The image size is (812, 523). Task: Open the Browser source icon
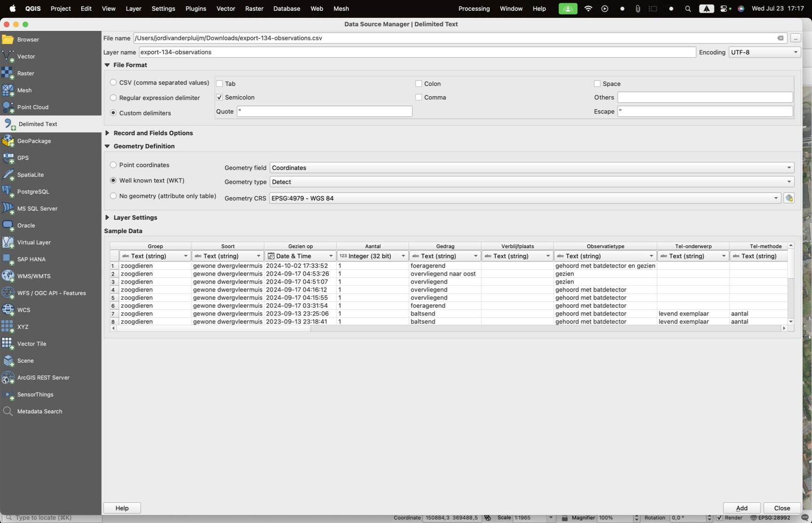click(x=8, y=39)
